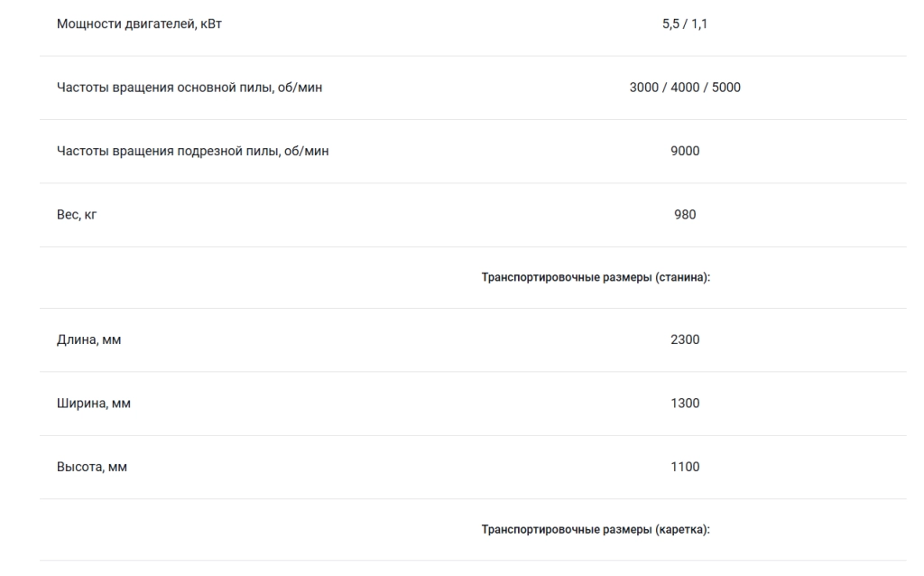Select the value 5,5 / 1,1
This screenshot has height=576, width=924.
coord(685,24)
